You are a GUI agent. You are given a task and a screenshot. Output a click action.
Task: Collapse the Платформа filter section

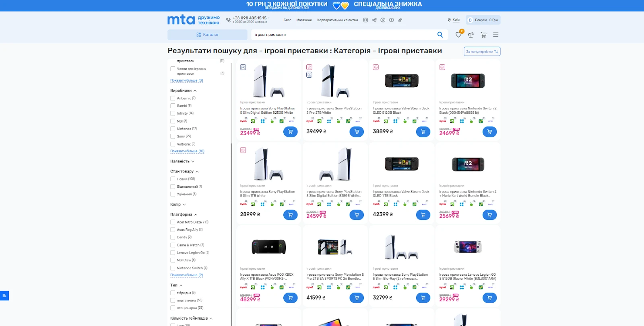[x=184, y=215]
